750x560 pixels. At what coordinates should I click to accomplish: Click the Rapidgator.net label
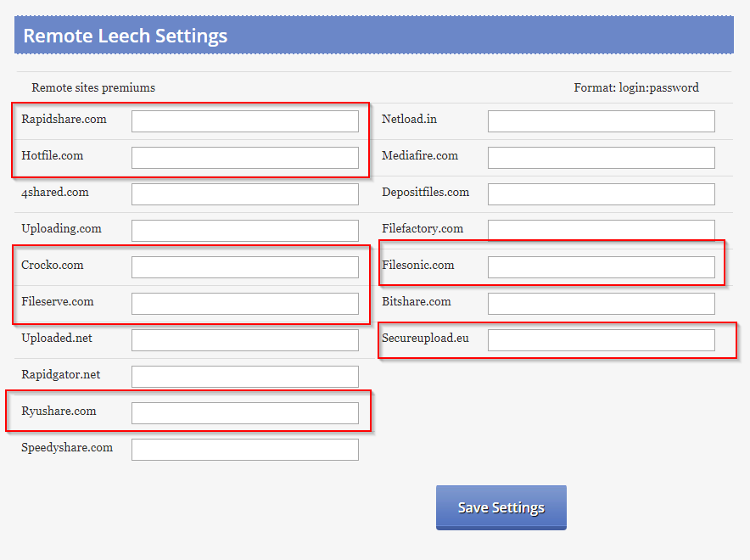(x=61, y=374)
